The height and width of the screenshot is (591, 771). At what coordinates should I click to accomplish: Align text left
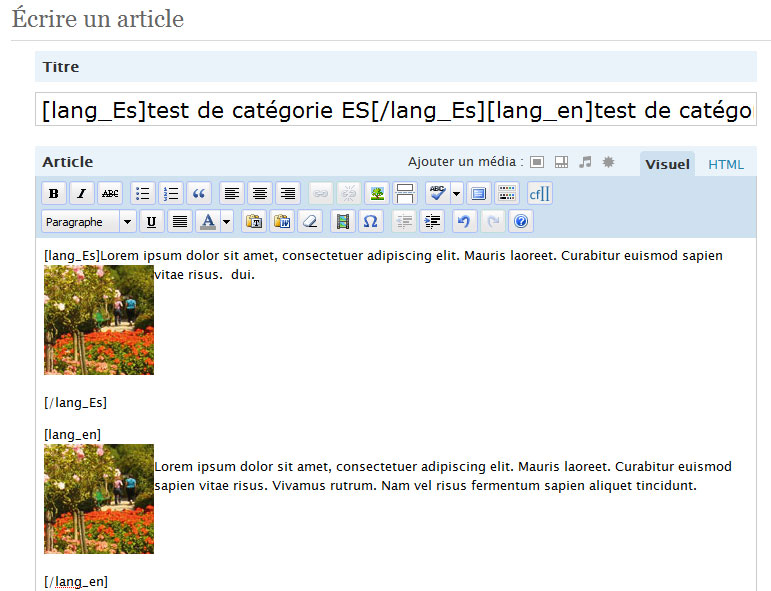(232, 194)
